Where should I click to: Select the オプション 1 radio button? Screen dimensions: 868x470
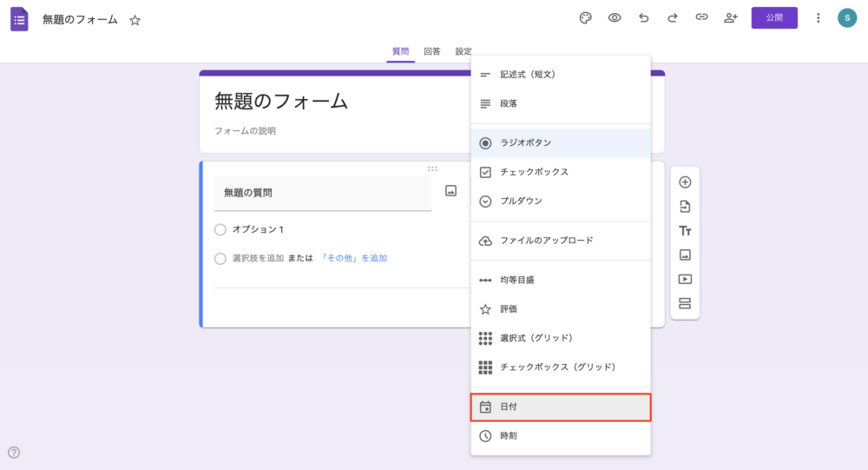[x=220, y=229]
